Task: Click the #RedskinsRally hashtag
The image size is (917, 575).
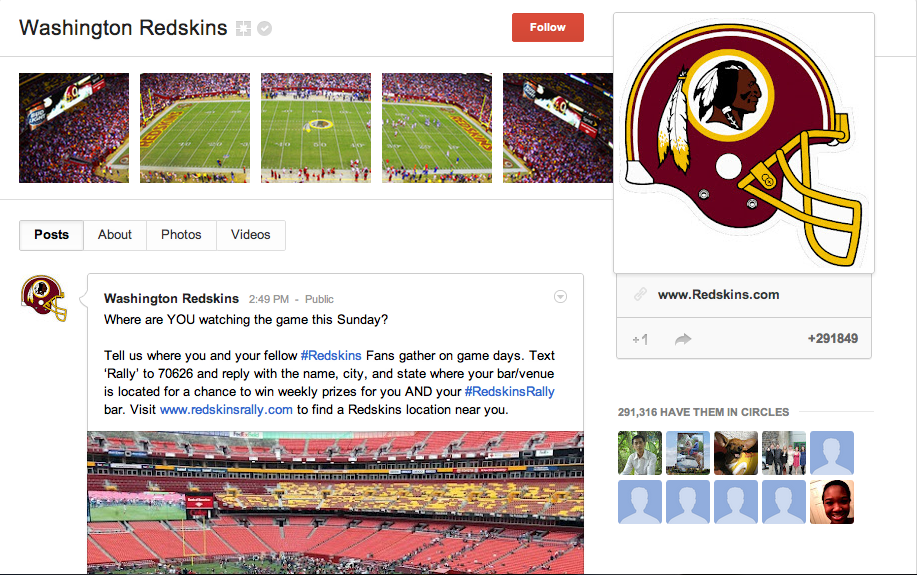Action: 509,391
